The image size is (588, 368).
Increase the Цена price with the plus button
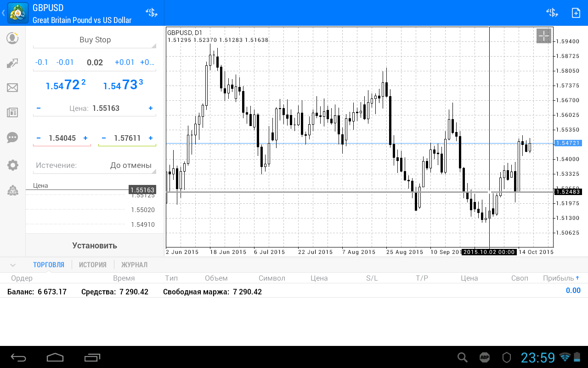point(151,109)
